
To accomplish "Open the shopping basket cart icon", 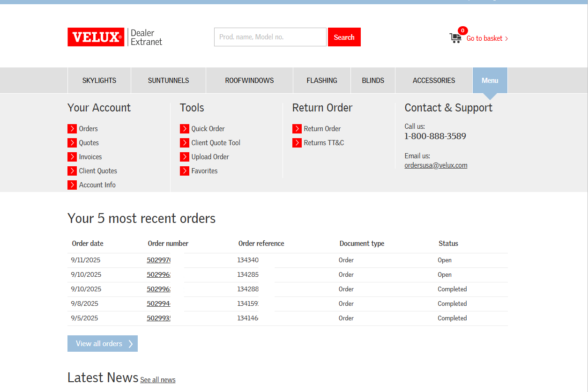I will pos(455,38).
